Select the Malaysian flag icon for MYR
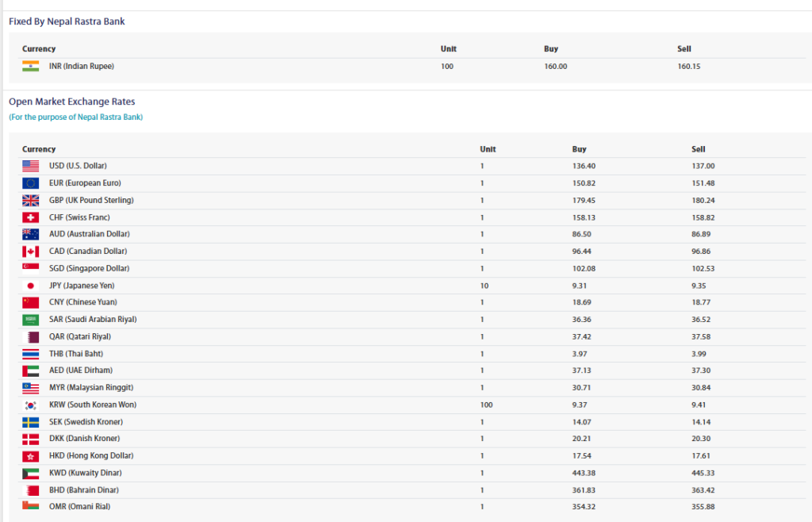This screenshot has width=812, height=522. tap(31, 387)
